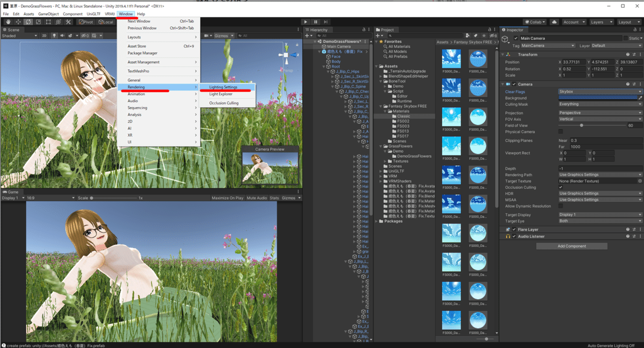Toggle the Camera component enabled checkbox

pyautogui.click(x=514, y=84)
